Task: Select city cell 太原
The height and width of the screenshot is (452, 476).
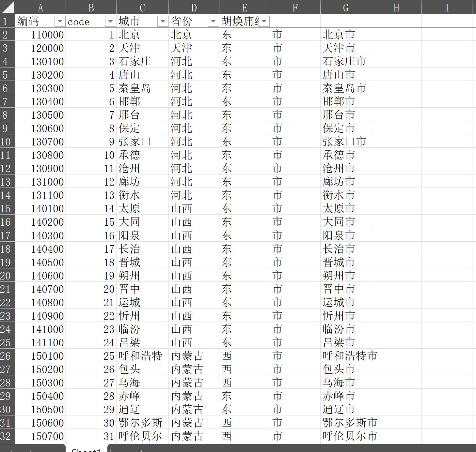Action: [x=142, y=208]
